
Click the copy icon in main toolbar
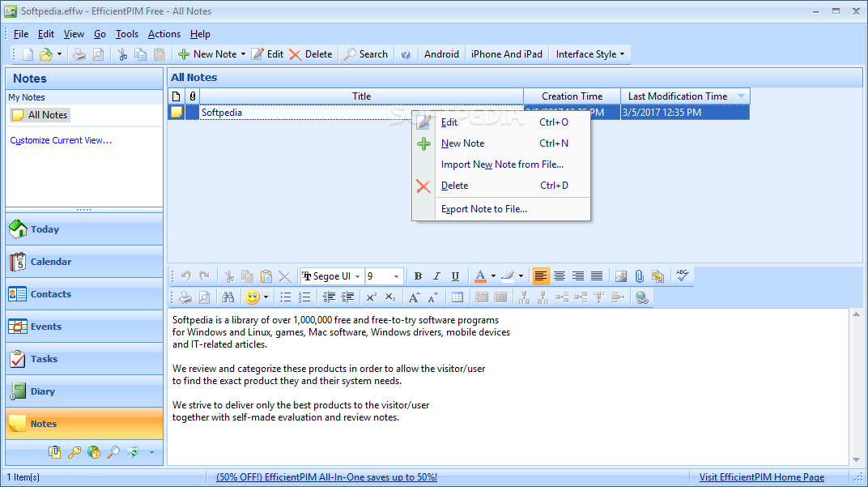(141, 54)
